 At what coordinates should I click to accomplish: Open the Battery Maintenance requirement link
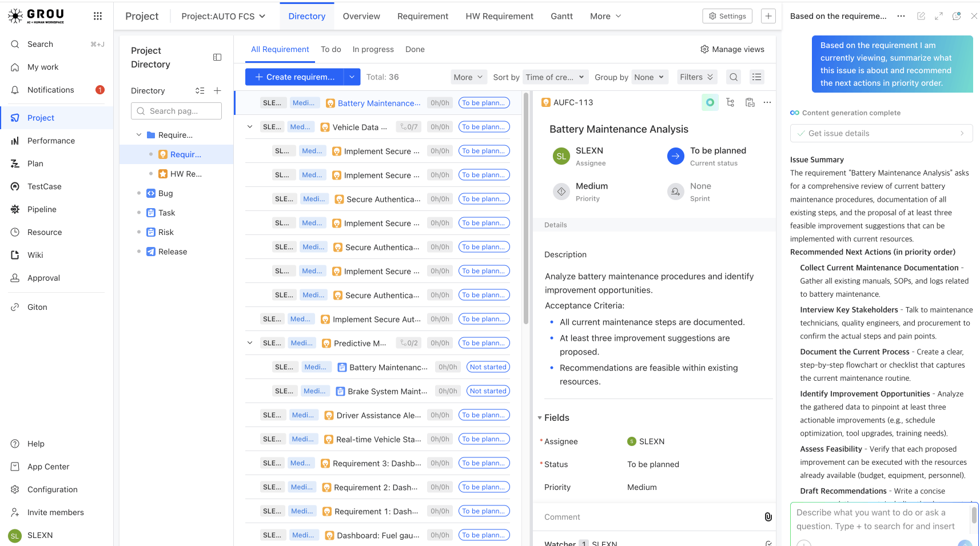pyautogui.click(x=379, y=103)
